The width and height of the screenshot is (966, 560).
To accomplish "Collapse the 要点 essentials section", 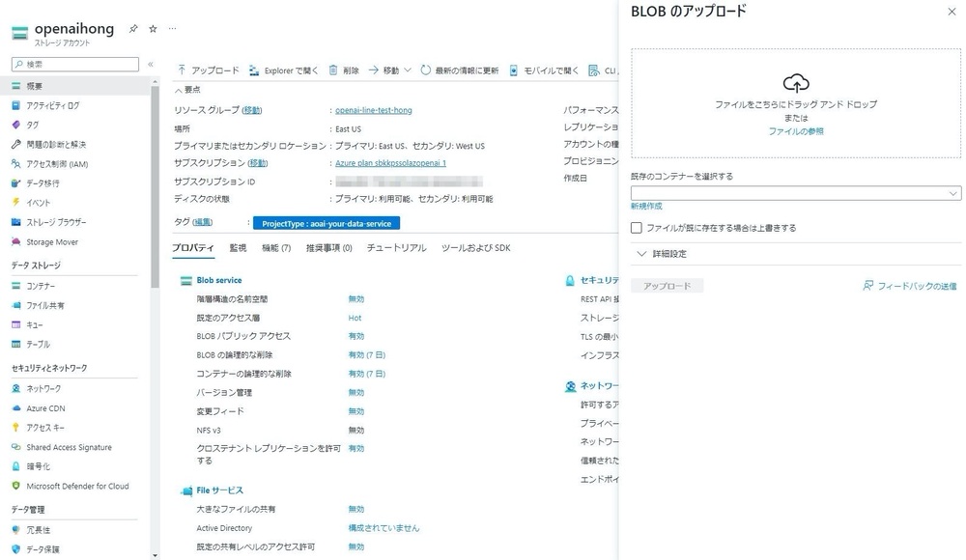I will click(178, 90).
